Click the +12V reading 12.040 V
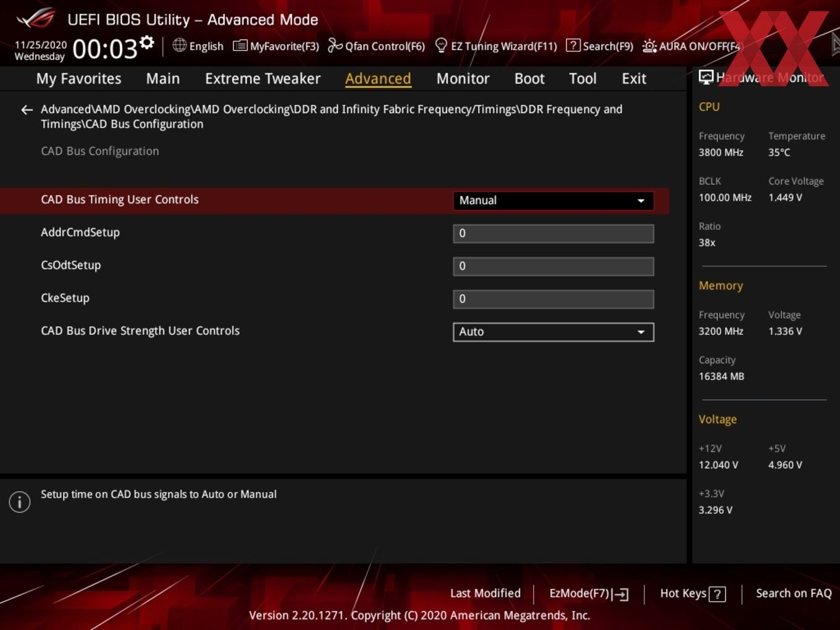 pyautogui.click(x=718, y=465)
